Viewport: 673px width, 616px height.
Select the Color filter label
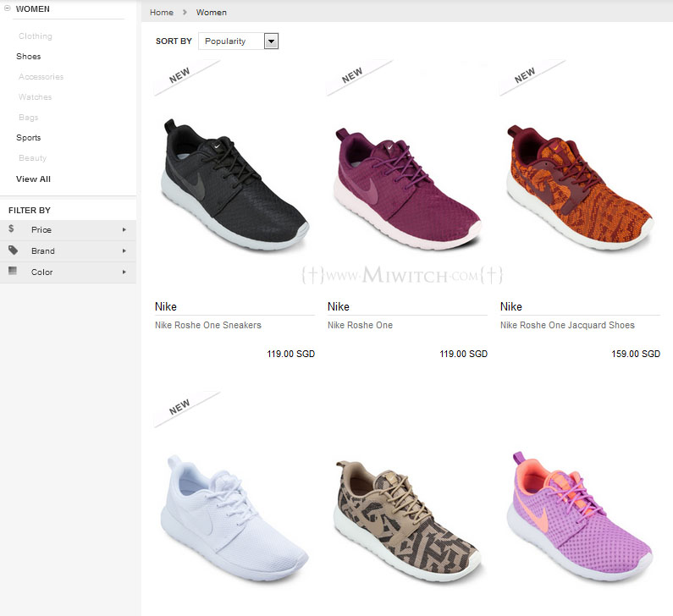(41, 272)
